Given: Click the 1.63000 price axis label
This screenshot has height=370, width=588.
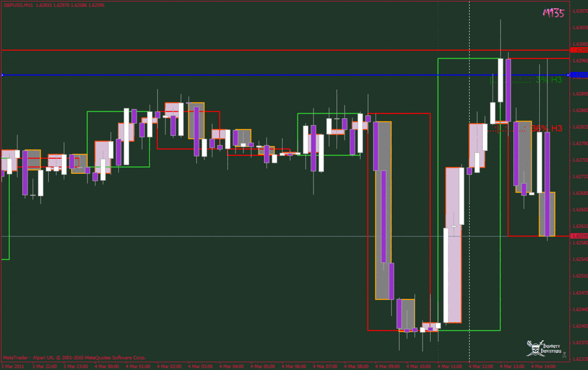Looking at the screenshot, I should pos(580,44).
